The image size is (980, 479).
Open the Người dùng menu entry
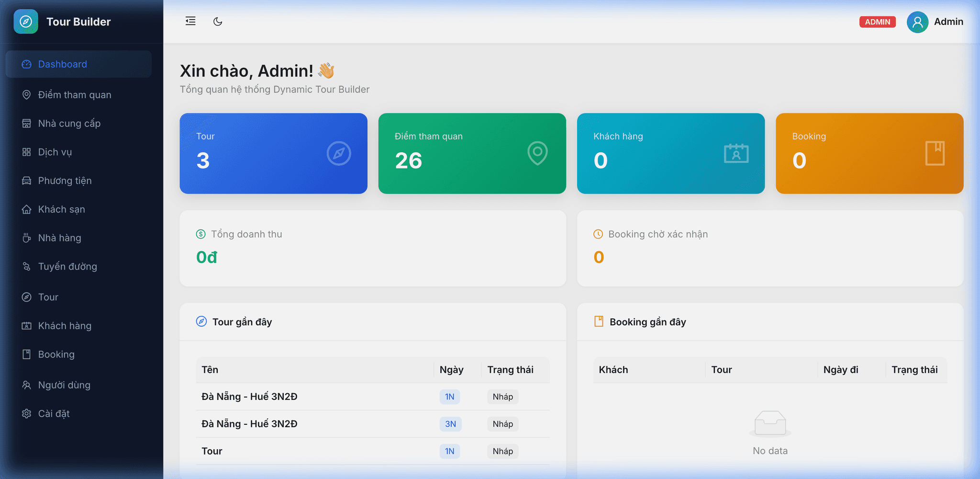[x=64, y=385]
